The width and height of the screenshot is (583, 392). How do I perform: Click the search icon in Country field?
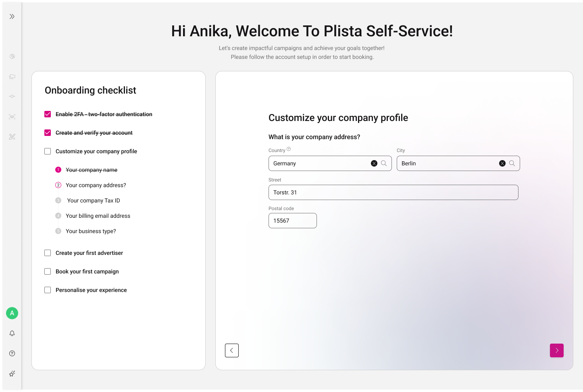coord(384,163)
